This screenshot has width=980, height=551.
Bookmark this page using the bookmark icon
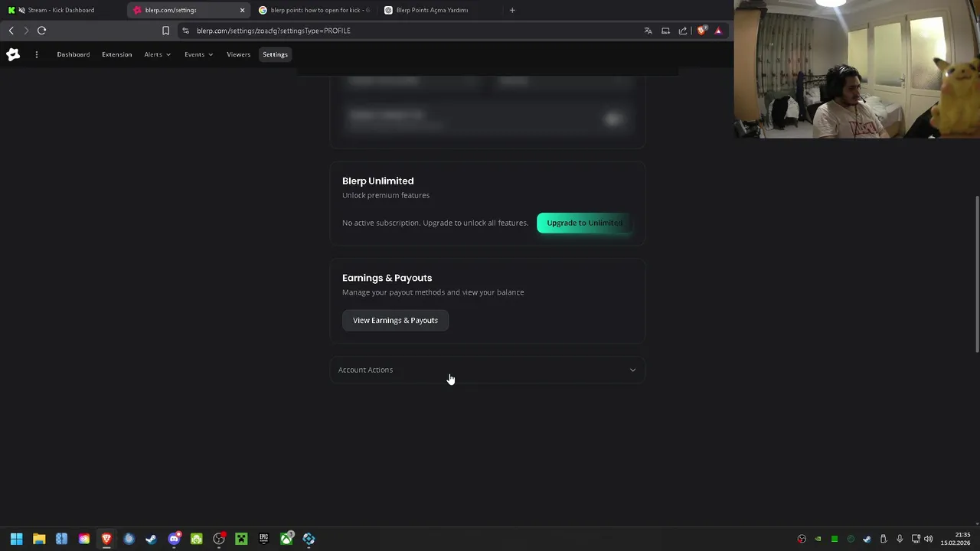coord(165,31)
